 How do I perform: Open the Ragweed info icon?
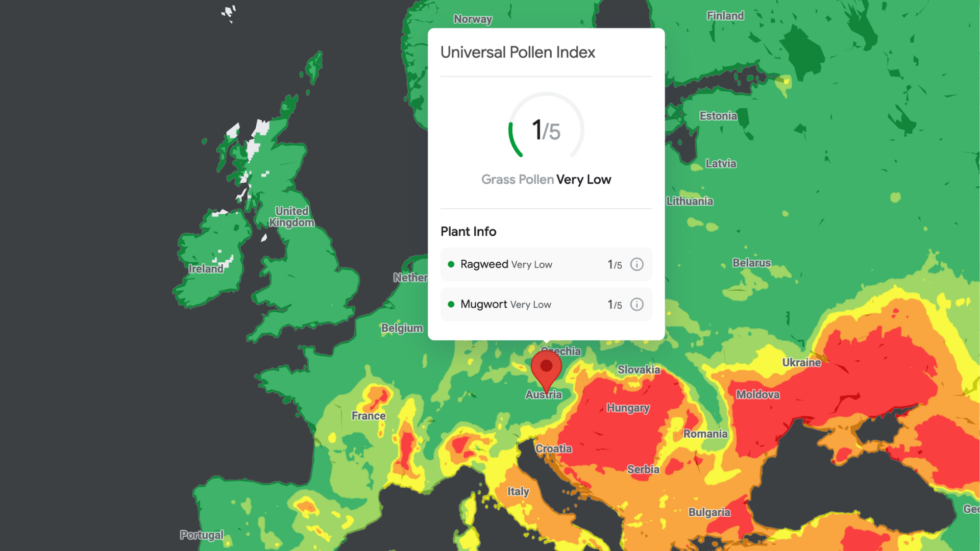(636, 264)
